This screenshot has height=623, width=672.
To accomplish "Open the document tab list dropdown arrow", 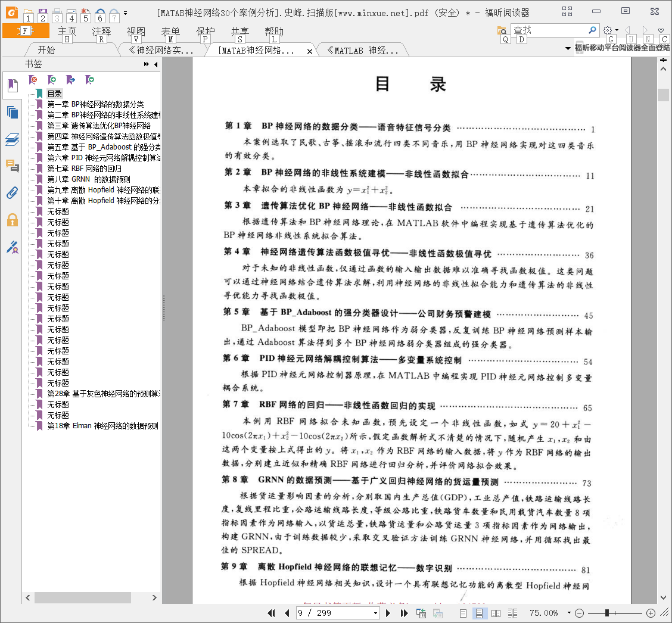I will click(x=568, y=48).
